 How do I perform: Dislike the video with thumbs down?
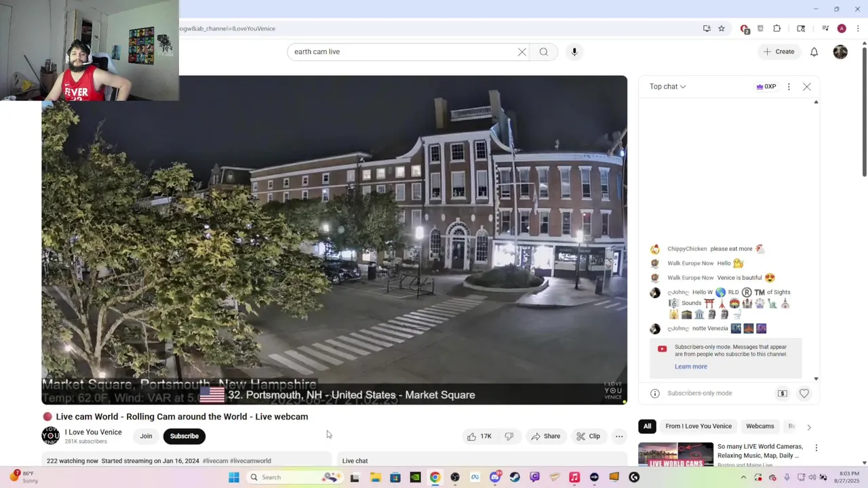[509, 436]
